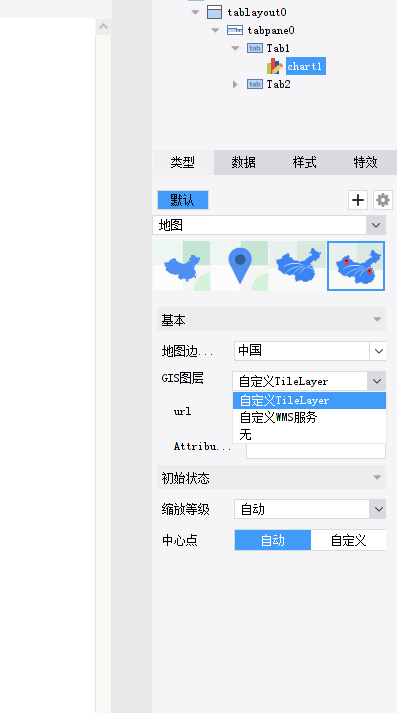Switch to the 数据 tab
Viewport: 397px width, 713px height.
(244, 162)
